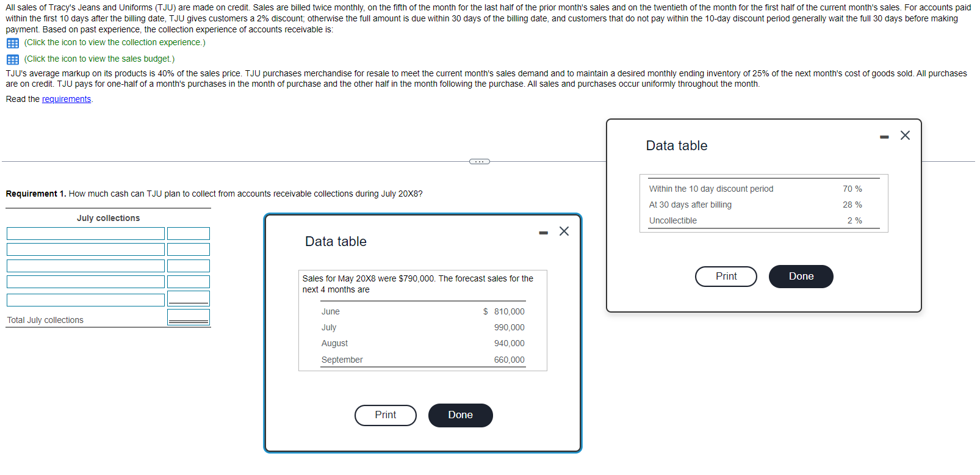Image resolution: width=980 pixels, height=475 pixels.
Task: Select the third row description field under July collections
Action: (85, 266)
